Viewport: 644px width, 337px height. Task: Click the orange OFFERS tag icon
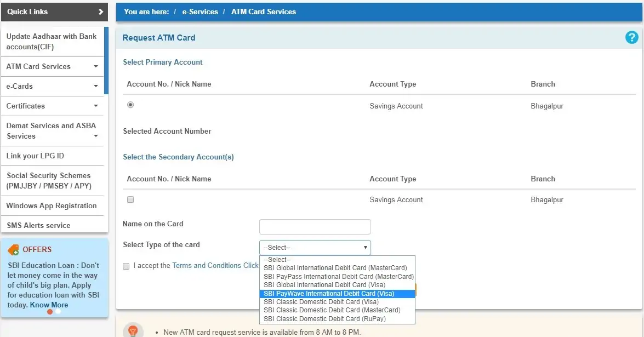pyautogui.click(x=13, y=249)
